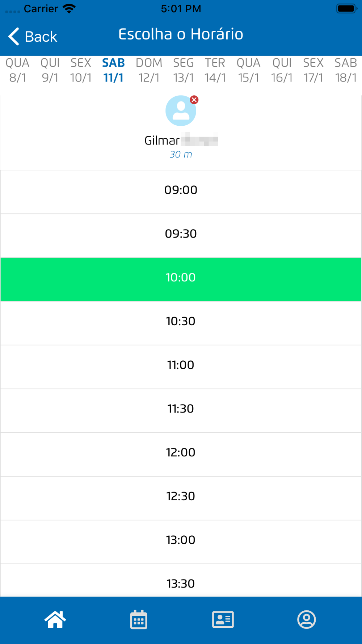The height and width of the screenshot is (644, 362).
Task: Choose the 13:00 time slot
Action: tap(181, 540)
